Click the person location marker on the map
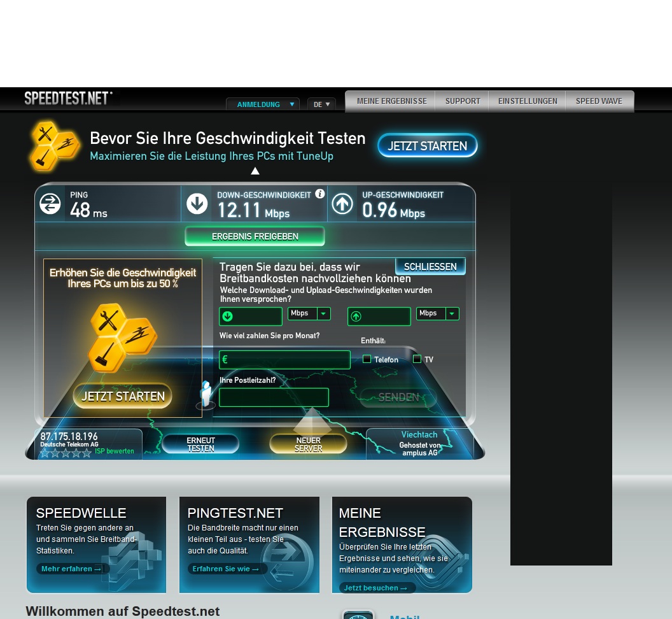Screen dimensions: 672x619 coord(207,394)
